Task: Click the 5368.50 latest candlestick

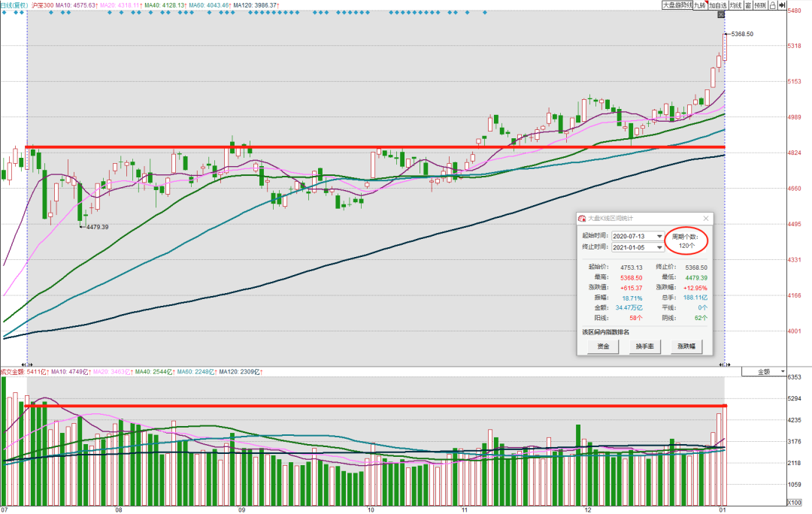Action: pos(725,47)
